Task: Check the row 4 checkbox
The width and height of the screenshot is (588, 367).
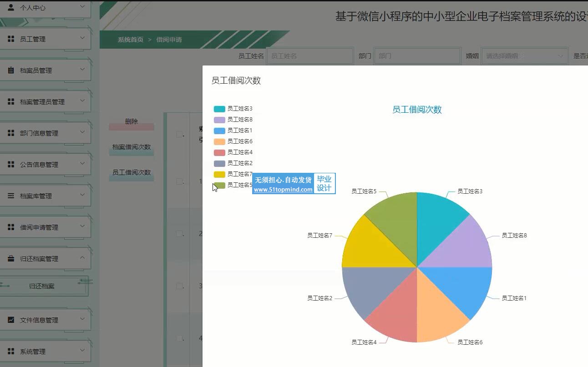Action: coord(179,338)
